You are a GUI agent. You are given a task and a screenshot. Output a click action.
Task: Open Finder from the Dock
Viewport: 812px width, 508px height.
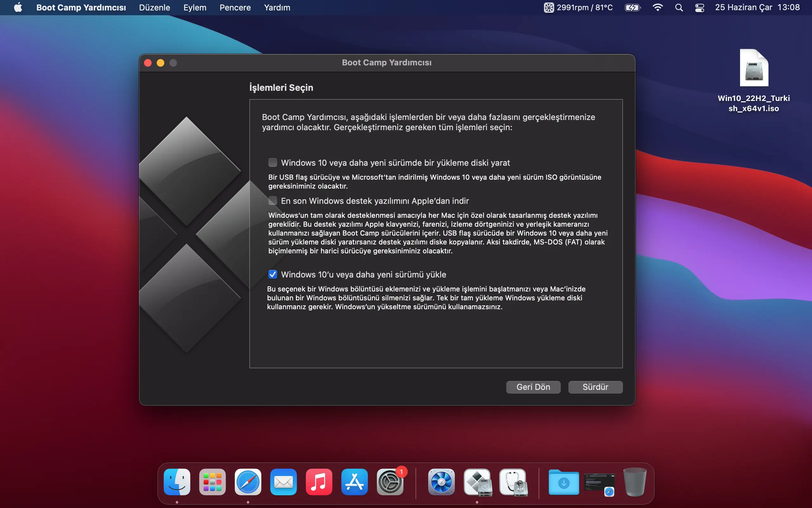[x=177, y=482]
